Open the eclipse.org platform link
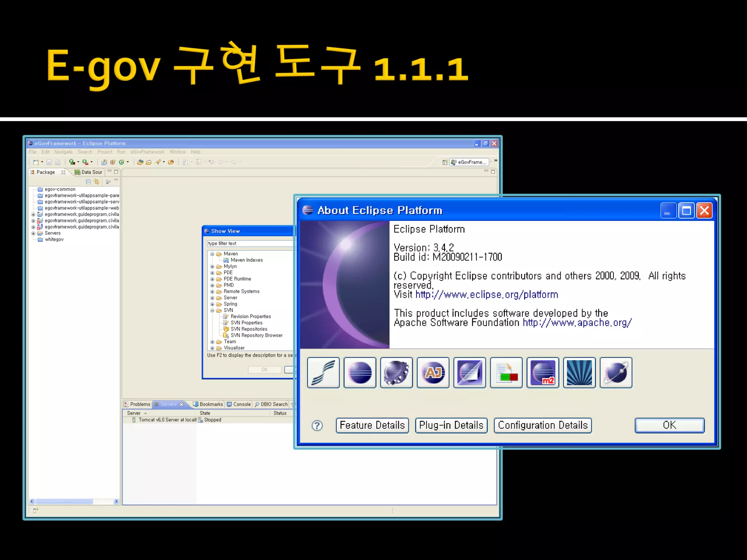Image resolution: width=747 pixels, height=560 pixels. click(x=487, y=295)
